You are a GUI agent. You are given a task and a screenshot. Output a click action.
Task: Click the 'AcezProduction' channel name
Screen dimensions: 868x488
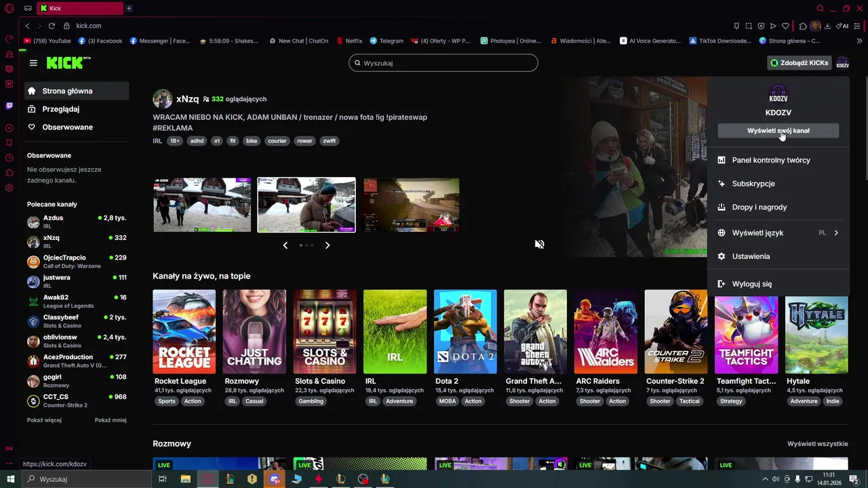click(x=68, y=357)
